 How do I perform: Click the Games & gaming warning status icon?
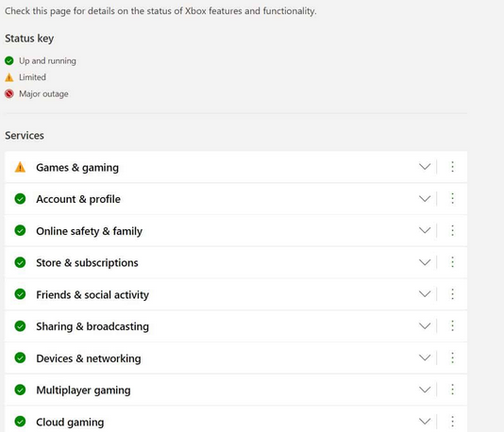[20, 167]
